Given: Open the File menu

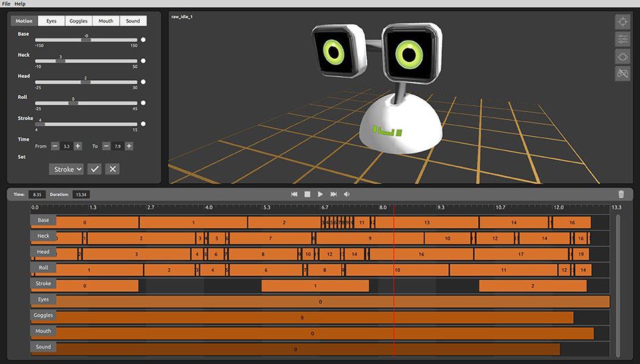Looking at the screenshot, I should pos(6,4).
